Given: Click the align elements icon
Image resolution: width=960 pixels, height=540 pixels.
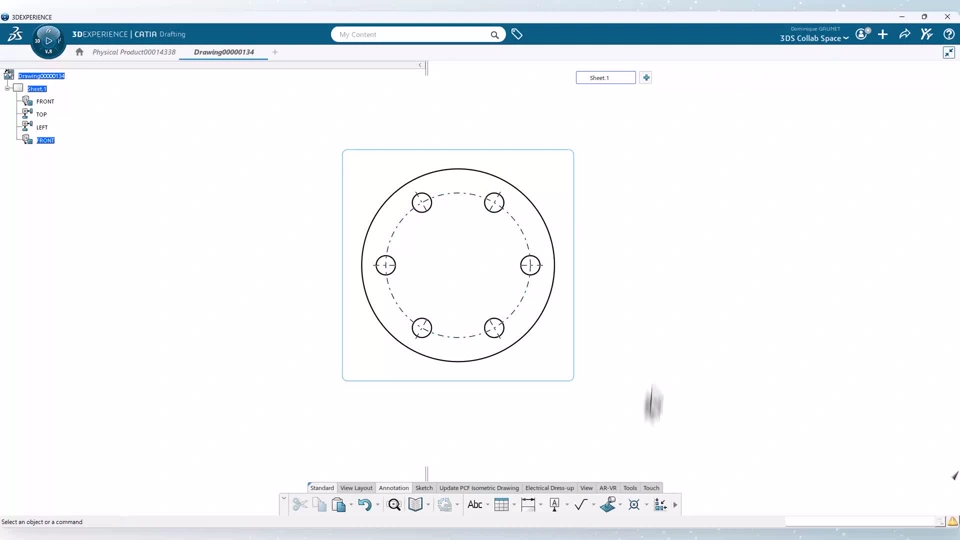Looking at the screenshot, I should click(660, 504).
